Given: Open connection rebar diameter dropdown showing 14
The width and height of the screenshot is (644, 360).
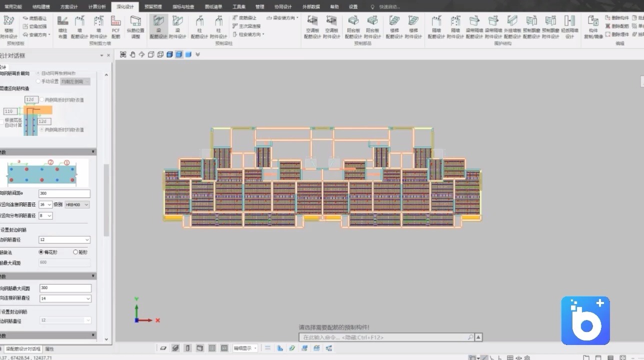Looking at the screenshot, I should [65, 298].
